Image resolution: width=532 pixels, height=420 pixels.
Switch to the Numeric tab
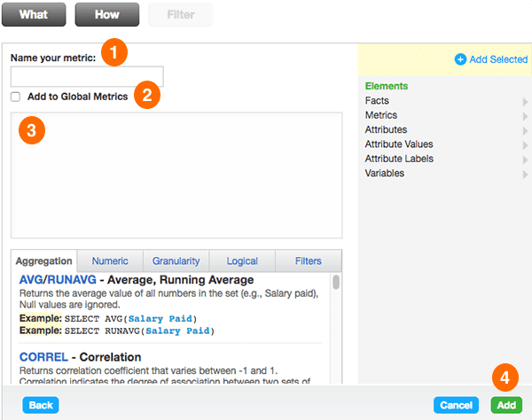[110, 261]
